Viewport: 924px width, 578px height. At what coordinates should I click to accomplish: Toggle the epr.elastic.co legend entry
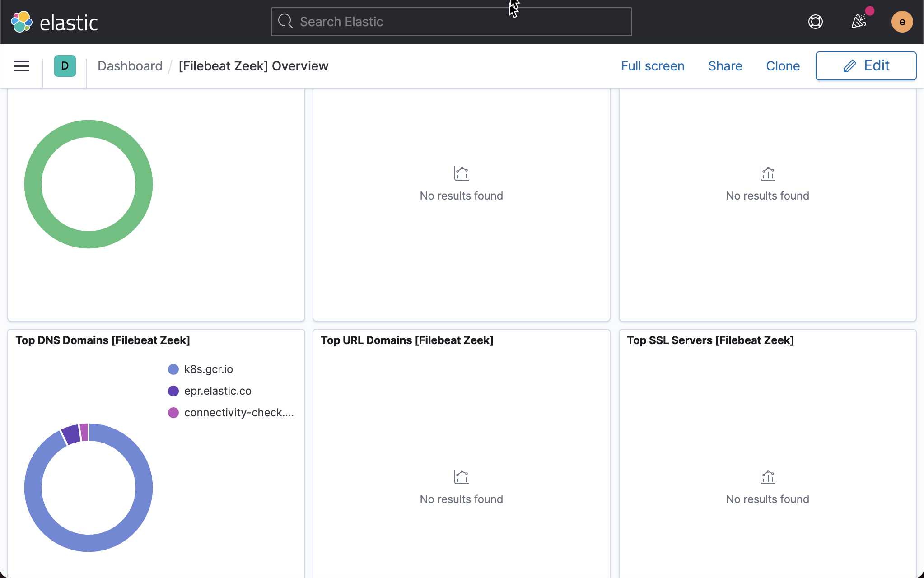point(218,391)
